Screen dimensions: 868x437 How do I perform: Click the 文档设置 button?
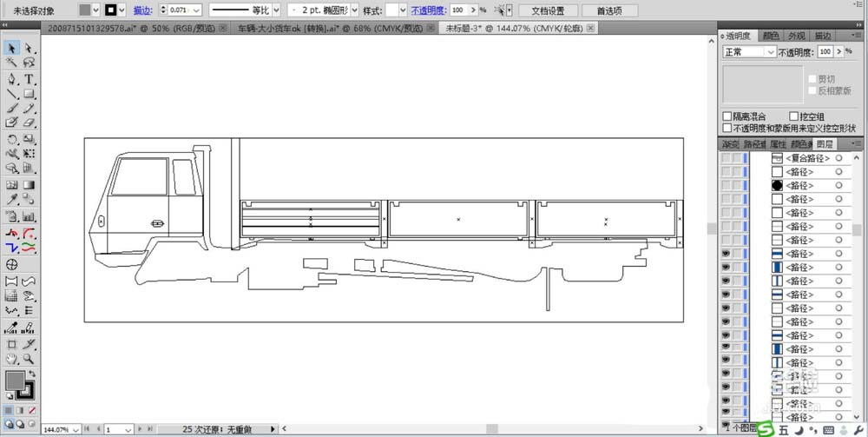pos(548,10)
